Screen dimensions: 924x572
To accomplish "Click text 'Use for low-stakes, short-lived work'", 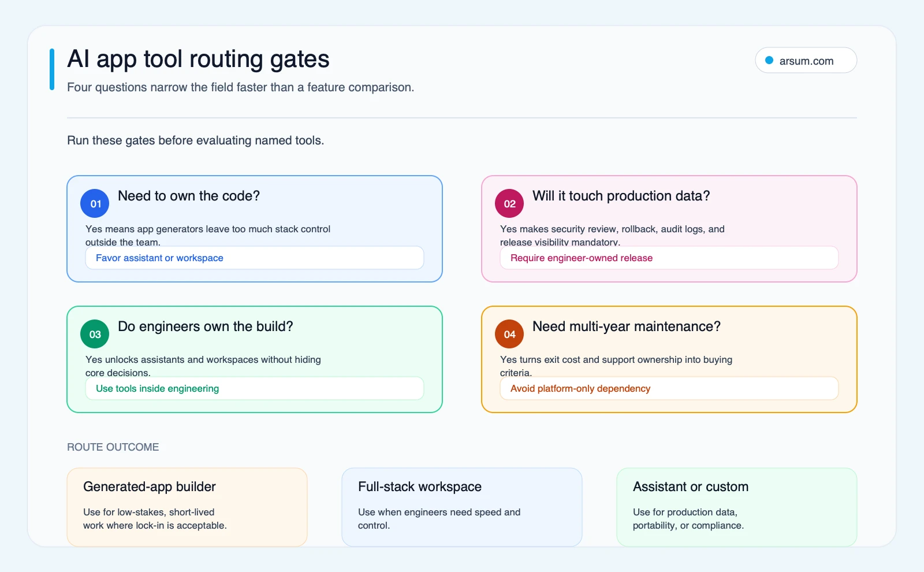I will click(x=155, y=519).
